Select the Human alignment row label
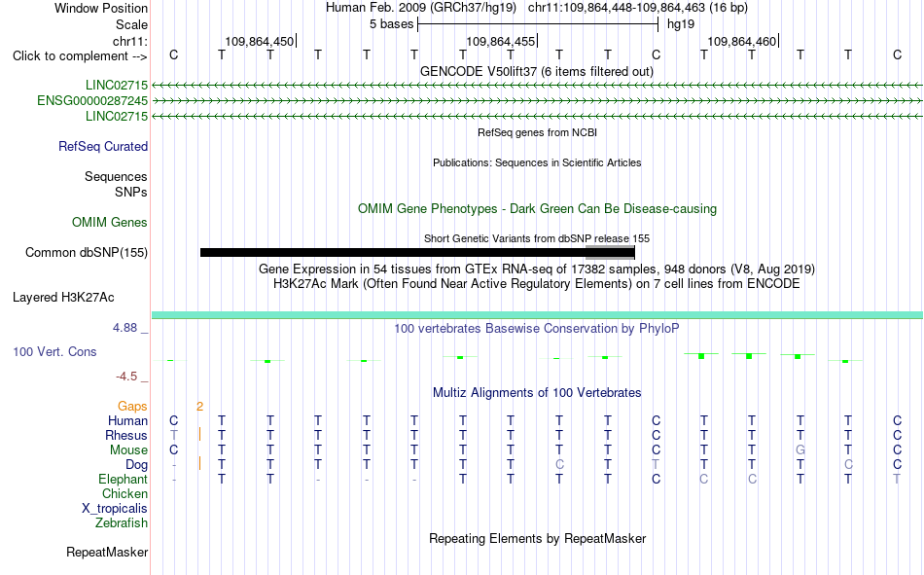Screen dimensions: 924x575 127,420
